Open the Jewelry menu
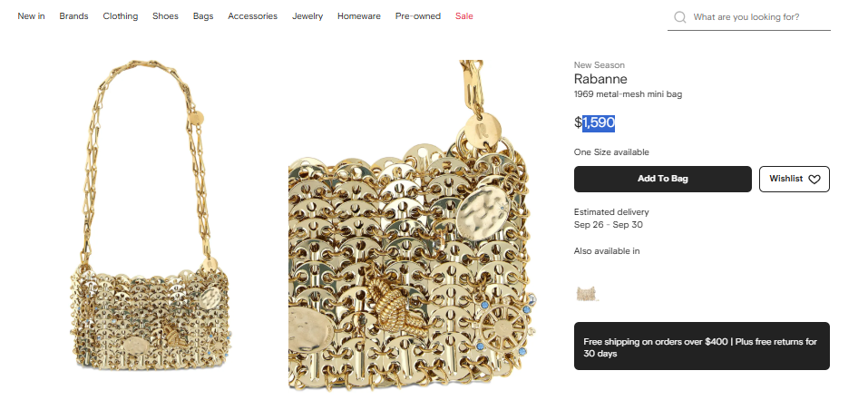 click(x=307, y=16)
